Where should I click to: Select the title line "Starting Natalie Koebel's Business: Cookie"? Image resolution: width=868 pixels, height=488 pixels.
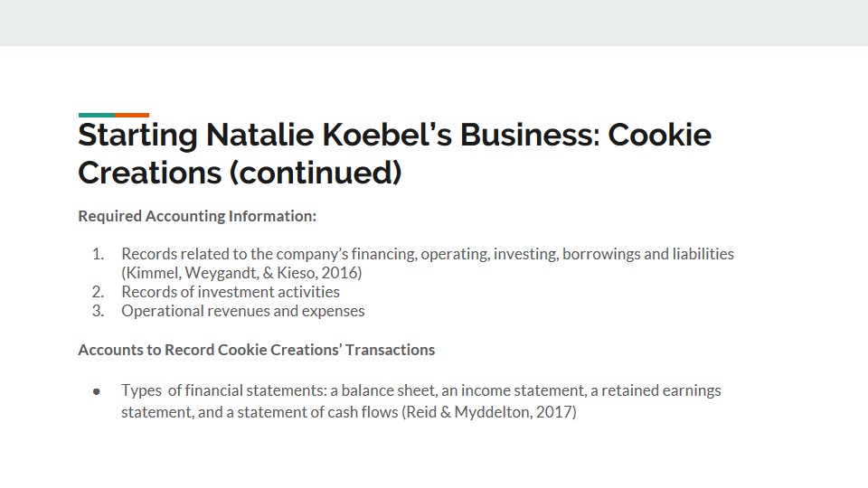(x=395, y=136)
